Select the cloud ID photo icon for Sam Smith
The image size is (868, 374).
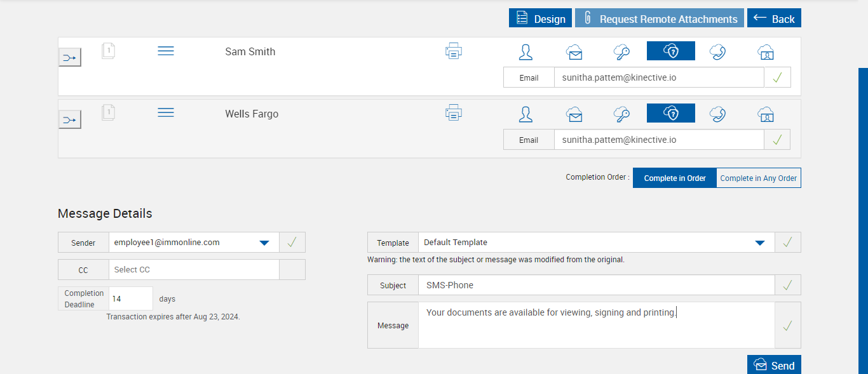coord(766,51)
